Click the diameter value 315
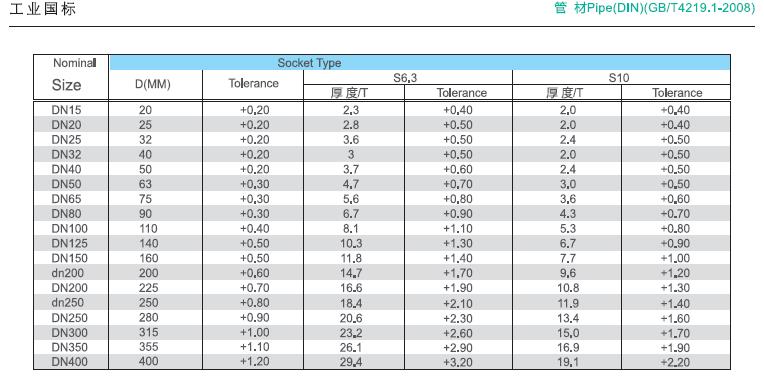Viewport: 764px width, 381px height. [148, 332]
